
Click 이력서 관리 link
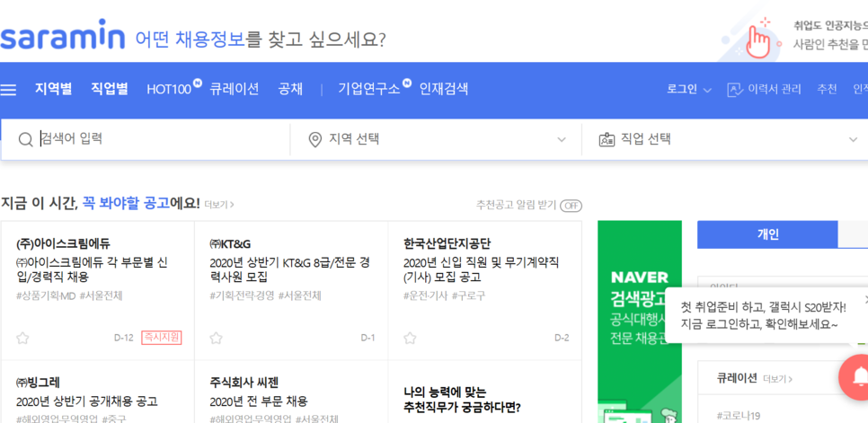pos(774,90)
